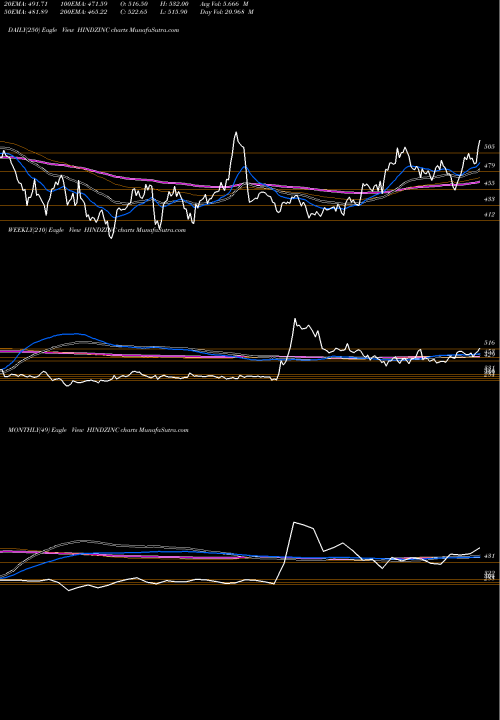Click the high price H: value

(173, 3)
